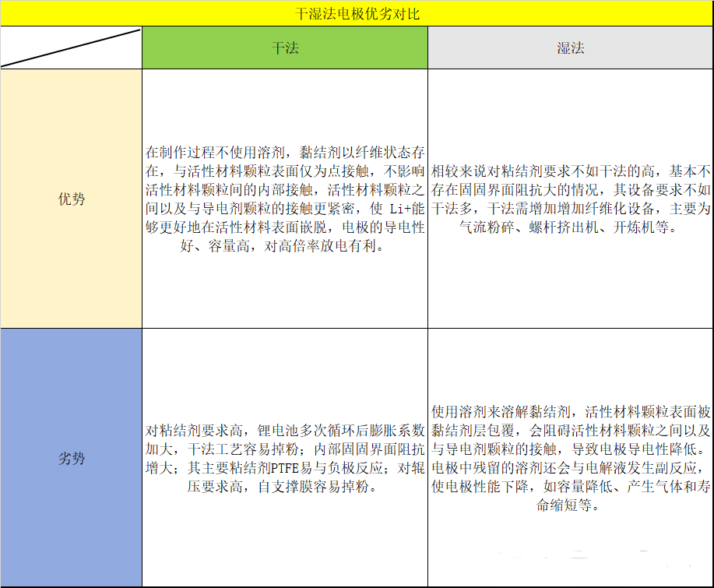
Task: Click the blank diagonal-line header cell
Action: tap(71, 48)
